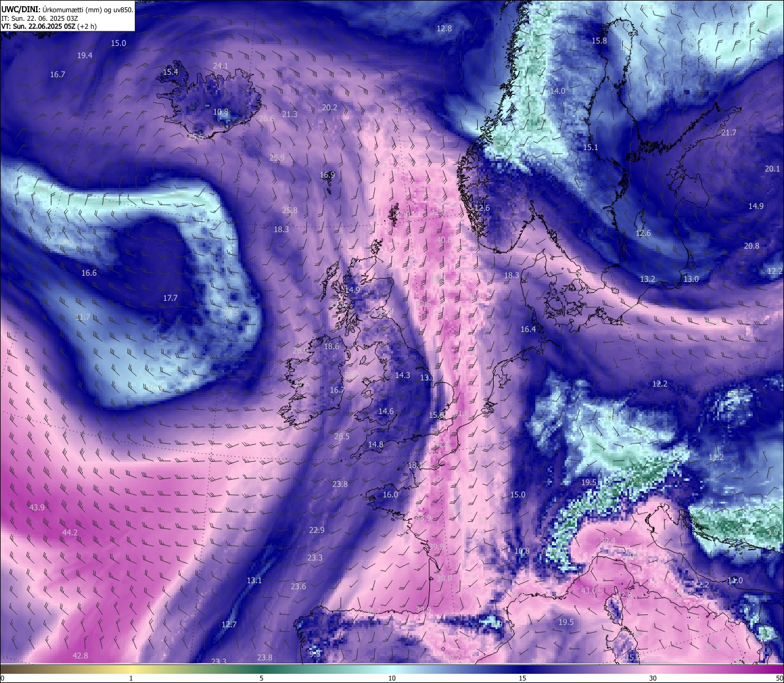This screenshot has height=683, width=784.
Task: Click the 16.4 value label
Action: (x=528, y=330)
